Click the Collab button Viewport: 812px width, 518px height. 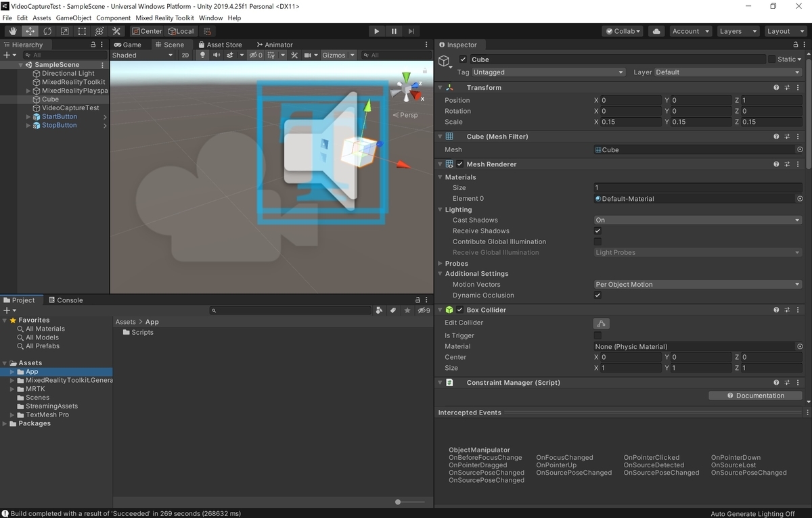pyautogui.click(x=623, y=31)
